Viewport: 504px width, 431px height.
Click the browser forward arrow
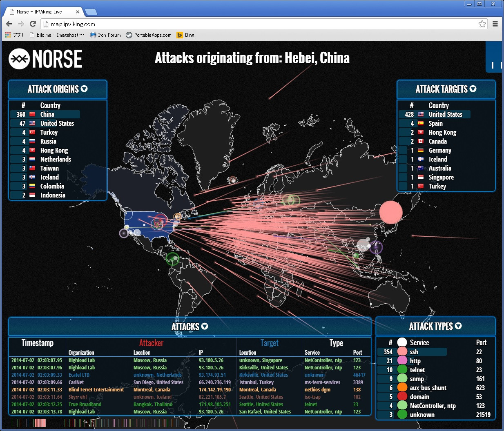(x=21, y=24)
